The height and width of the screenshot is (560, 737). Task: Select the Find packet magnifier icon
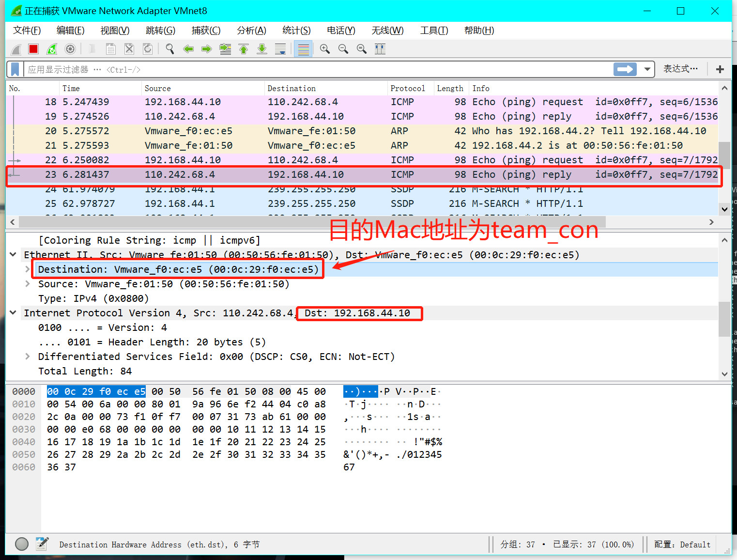pyautogui.click(x=169, y=48)
